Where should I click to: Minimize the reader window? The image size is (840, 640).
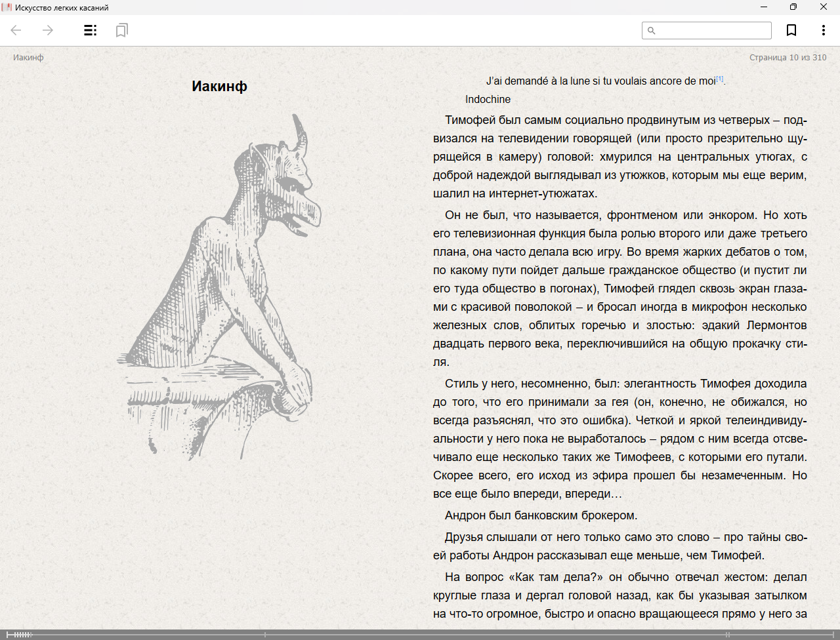click(x=764, y=7)
